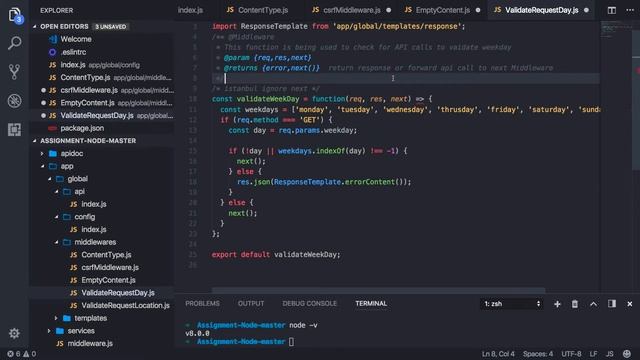The width and height of the screenshot is (640, 360).
Task: Click unsaved dot on csrfMiddleware.js tab
Action: point(389,10)
